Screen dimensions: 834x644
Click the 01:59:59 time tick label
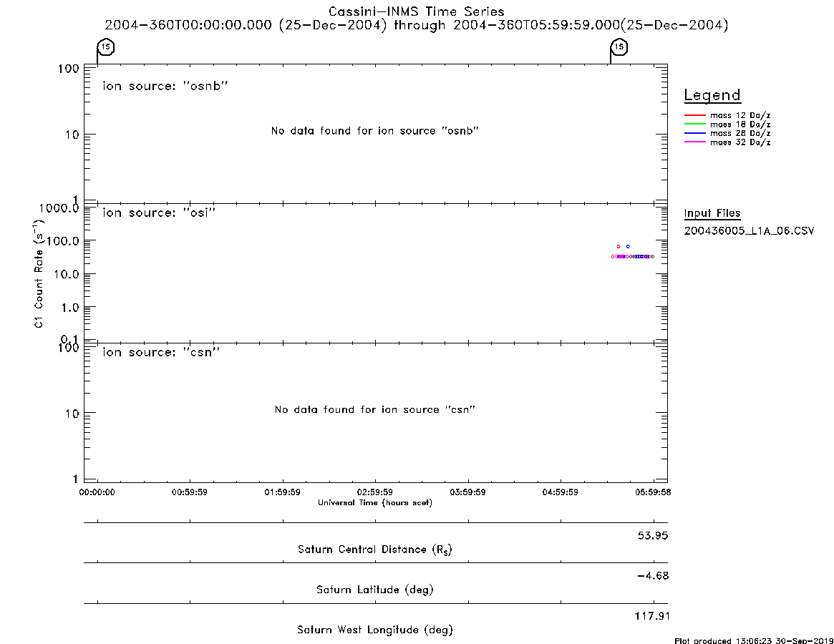pos(283,492)
